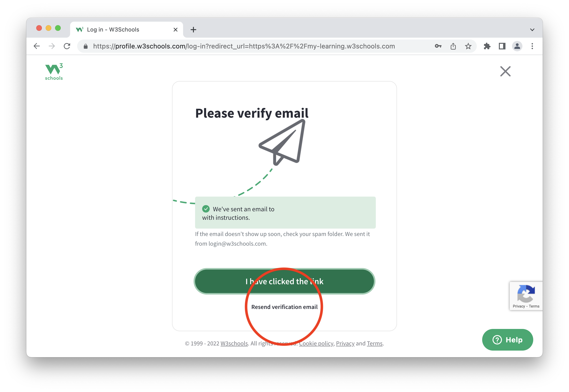Screen dimensions: 569x392
Task: Open the saved passwords key icon
Action: (438, 46)
